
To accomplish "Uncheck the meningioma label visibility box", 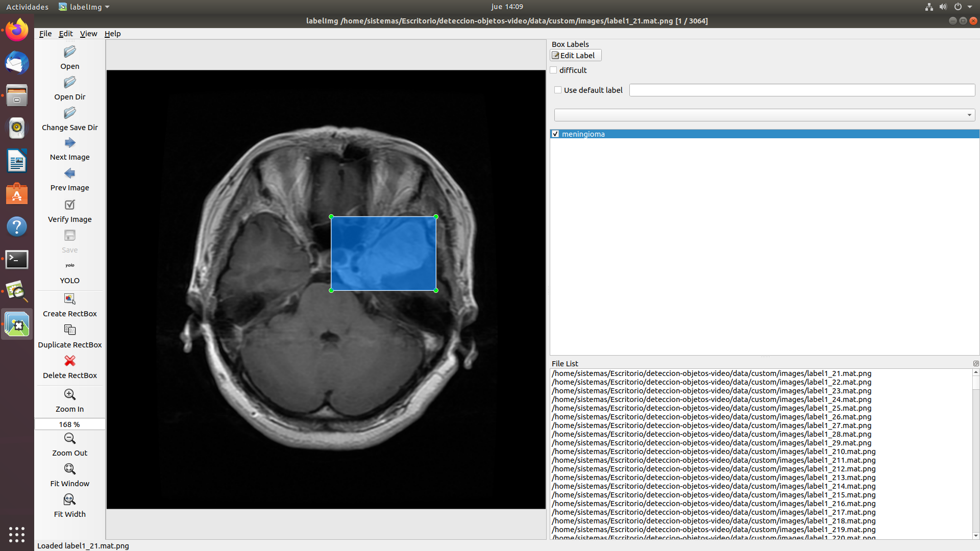I will 555,134.
